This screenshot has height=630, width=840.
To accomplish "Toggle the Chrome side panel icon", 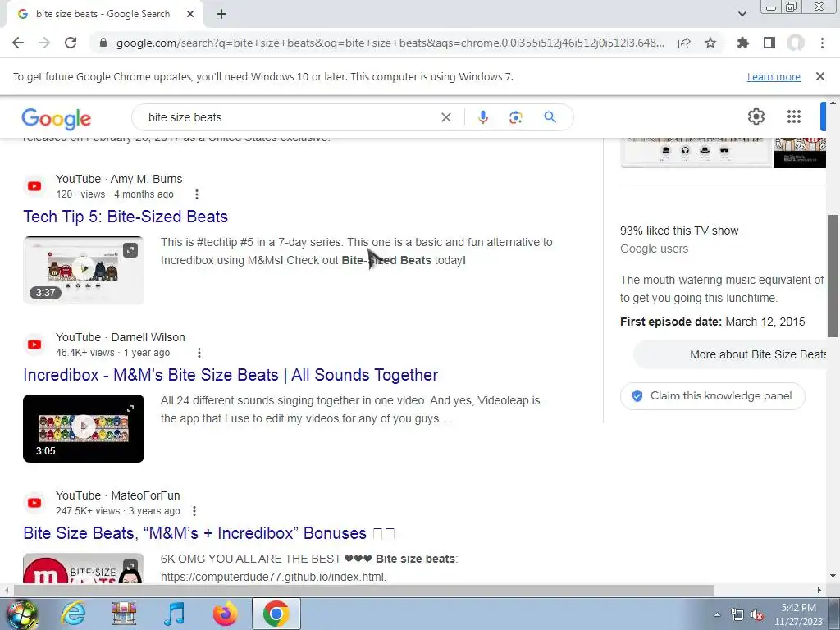I will point(769,43).
